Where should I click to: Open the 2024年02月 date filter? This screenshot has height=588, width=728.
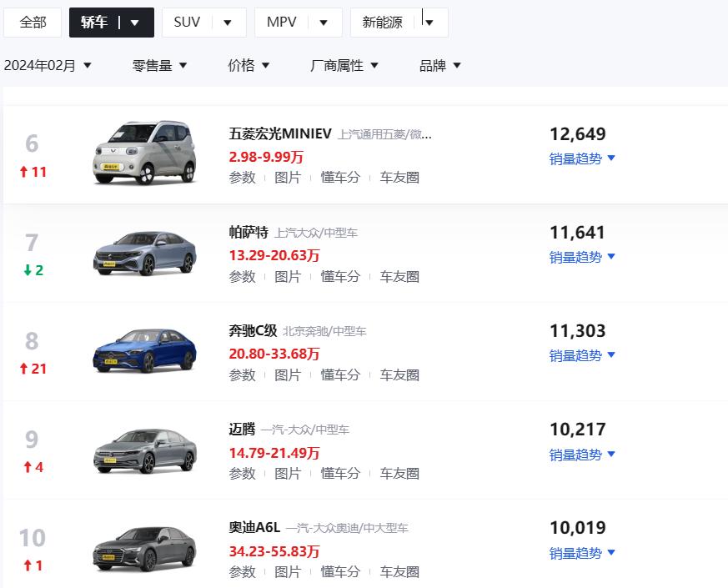point(48,66)
